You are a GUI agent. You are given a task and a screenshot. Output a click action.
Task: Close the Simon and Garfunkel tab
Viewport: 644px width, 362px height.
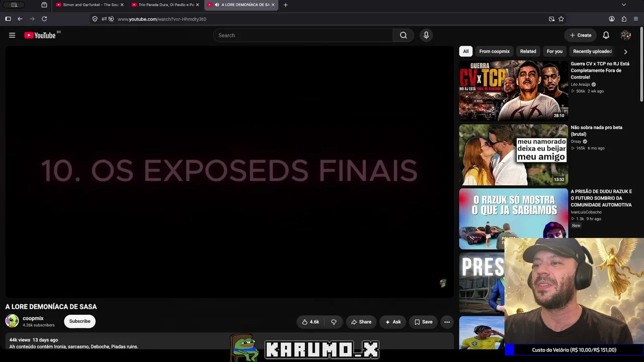(122, 5)
